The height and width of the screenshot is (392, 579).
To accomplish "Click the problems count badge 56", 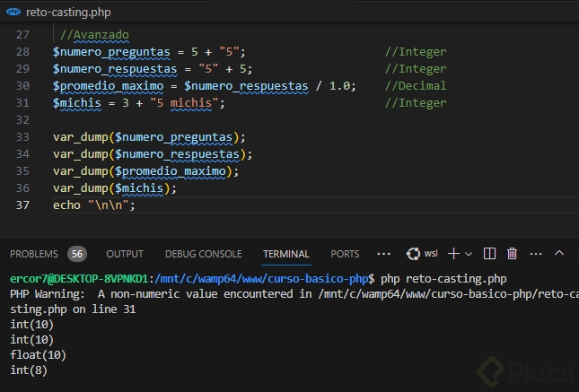I will coord(77,254).
